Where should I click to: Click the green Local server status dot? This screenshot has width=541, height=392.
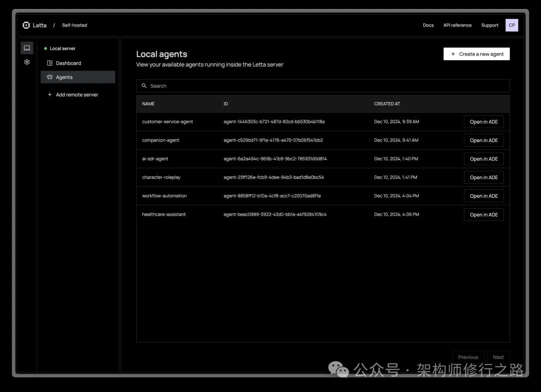point(46,49)
